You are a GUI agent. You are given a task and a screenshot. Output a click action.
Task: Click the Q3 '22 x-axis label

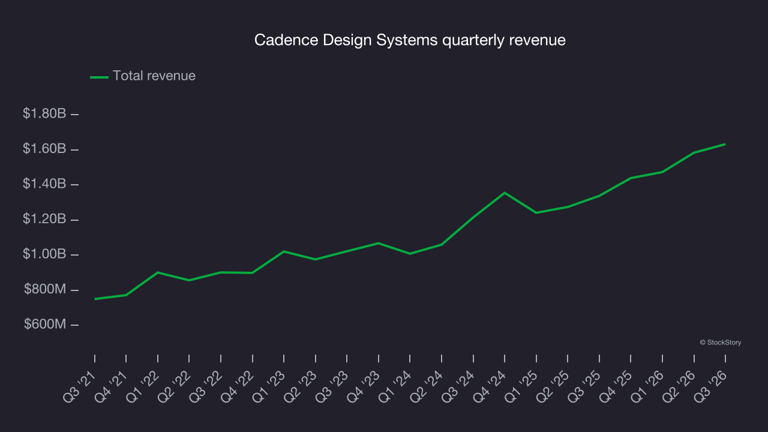(205, 387)
